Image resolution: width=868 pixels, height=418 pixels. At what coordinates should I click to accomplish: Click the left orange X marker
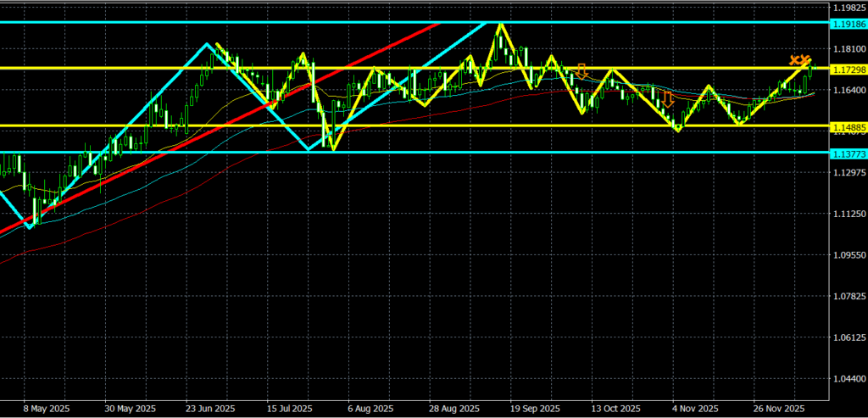point(795,60)
